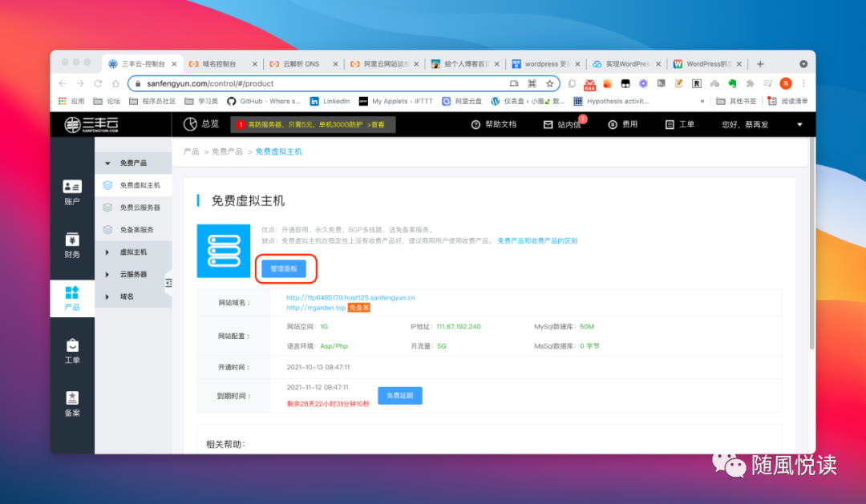Click the 产品 (Products) sidebar icon
Viewport: 866px width, 504px height.
(72, 296)
